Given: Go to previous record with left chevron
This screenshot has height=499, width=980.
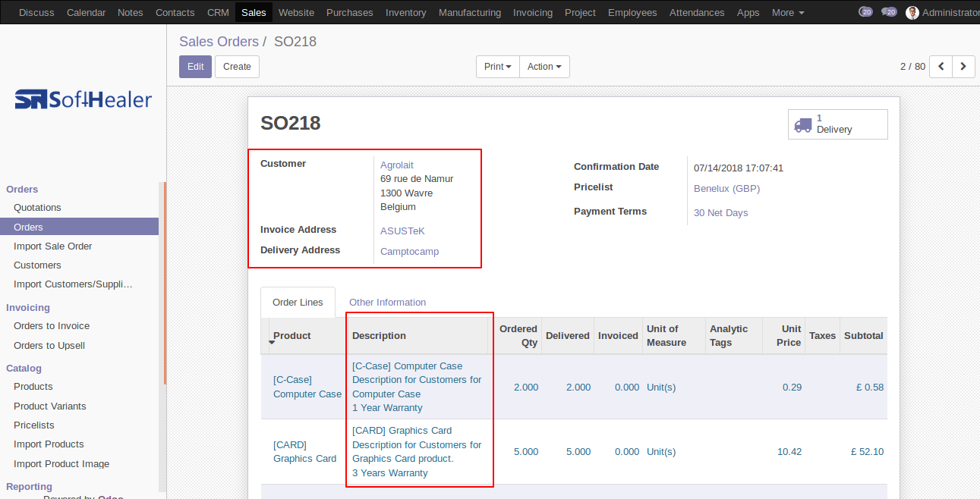Looking at the screenshot, I should point(941,67).
